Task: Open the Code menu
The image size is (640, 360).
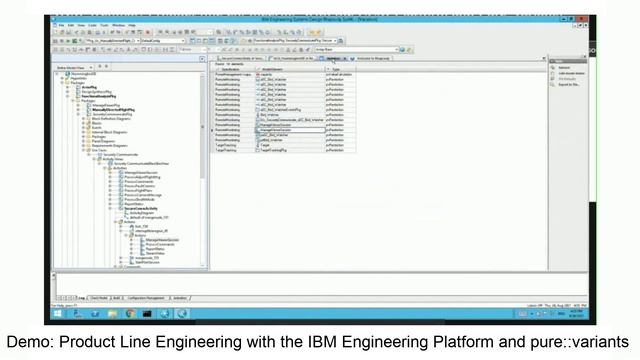Action: 93,25
